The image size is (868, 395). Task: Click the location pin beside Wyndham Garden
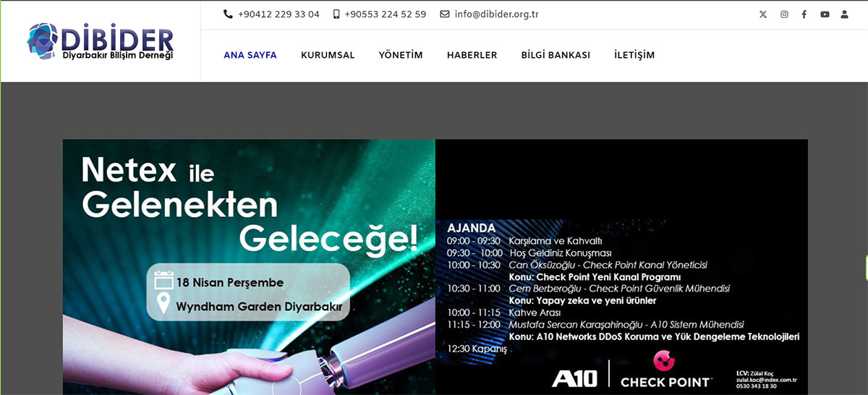(x=163, y=304)
